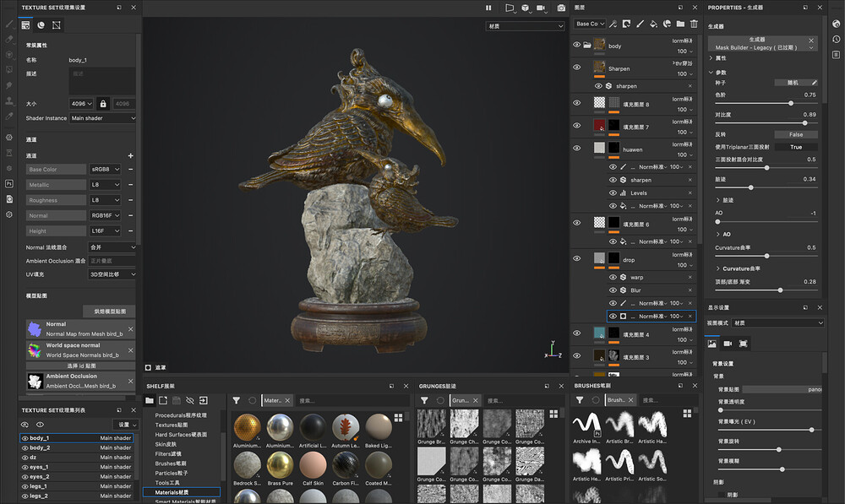Image resolution: width=845 pixels, height=504 pixels.
Task: Click the 反转 False invert button
Action: pos(796,134)
